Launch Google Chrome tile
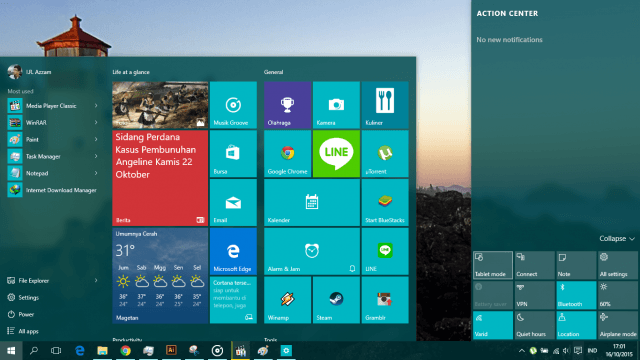Screen dimensions: 640x360 point(287,153)
